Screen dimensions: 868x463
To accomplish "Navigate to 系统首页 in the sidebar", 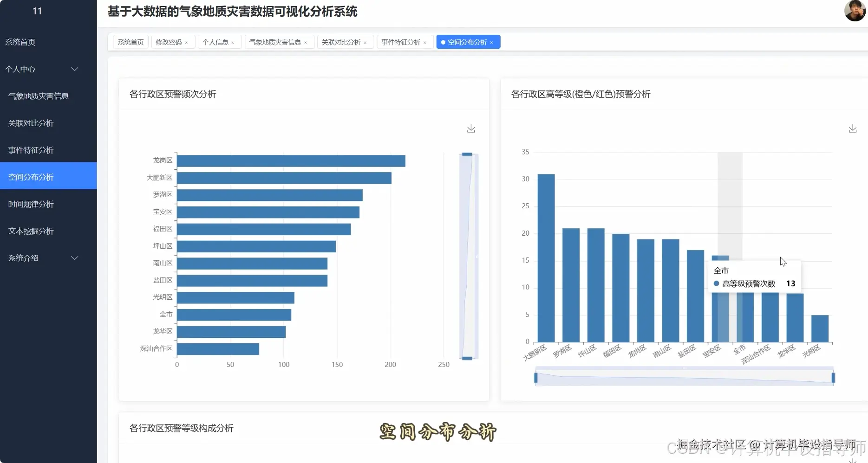I will coord(20,42).
